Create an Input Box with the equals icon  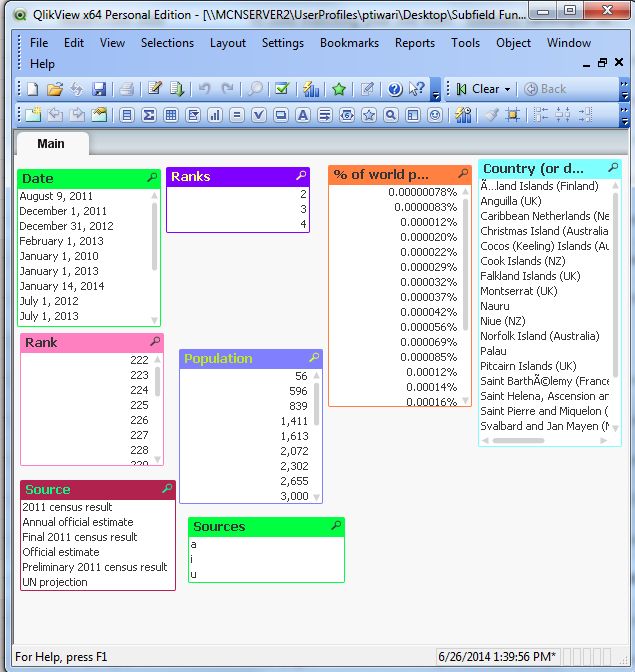[237, 115]
